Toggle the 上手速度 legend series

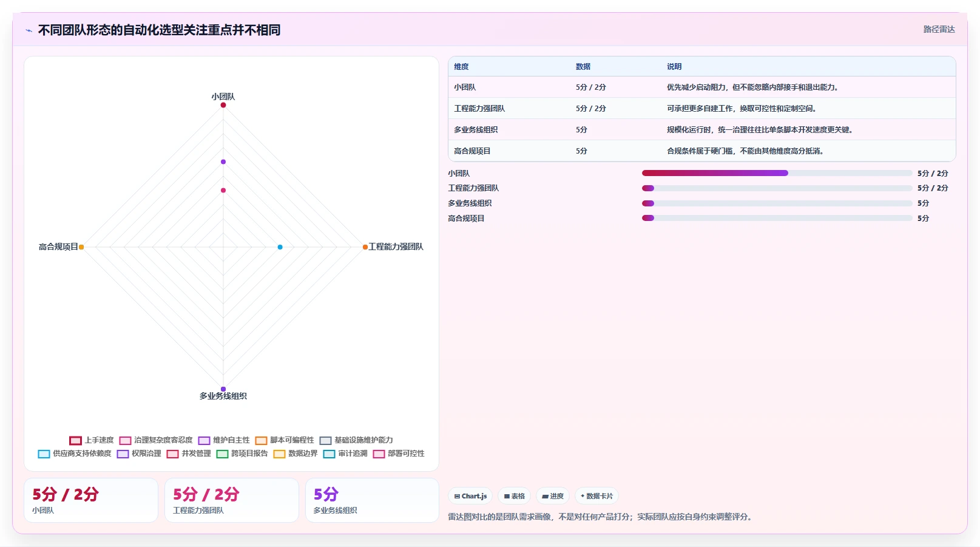[92, 440]
